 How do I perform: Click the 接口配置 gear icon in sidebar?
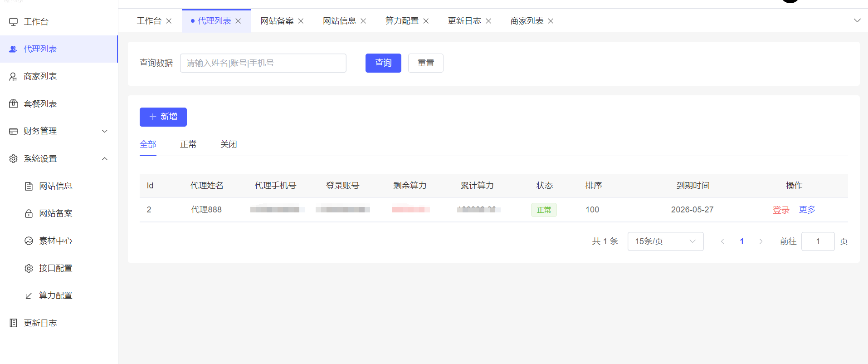click(29, 269)
